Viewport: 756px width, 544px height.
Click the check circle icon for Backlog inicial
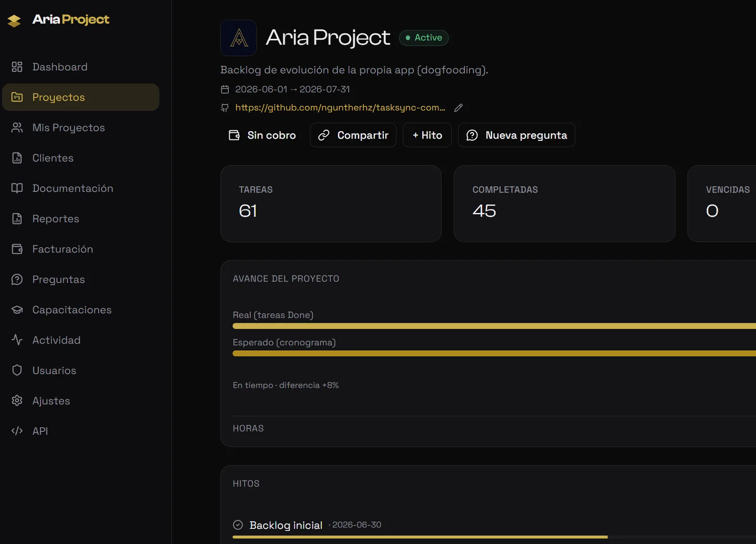point(238,525)
